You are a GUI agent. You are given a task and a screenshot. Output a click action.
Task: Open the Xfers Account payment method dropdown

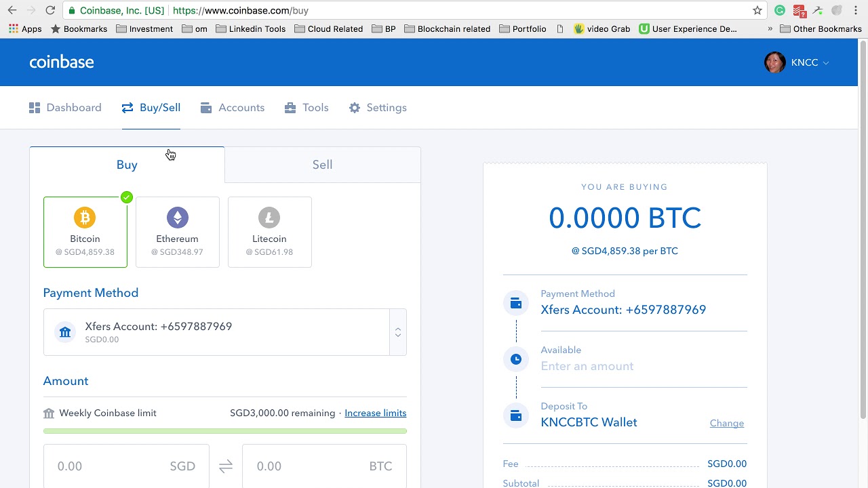click(x=225, y=332)
